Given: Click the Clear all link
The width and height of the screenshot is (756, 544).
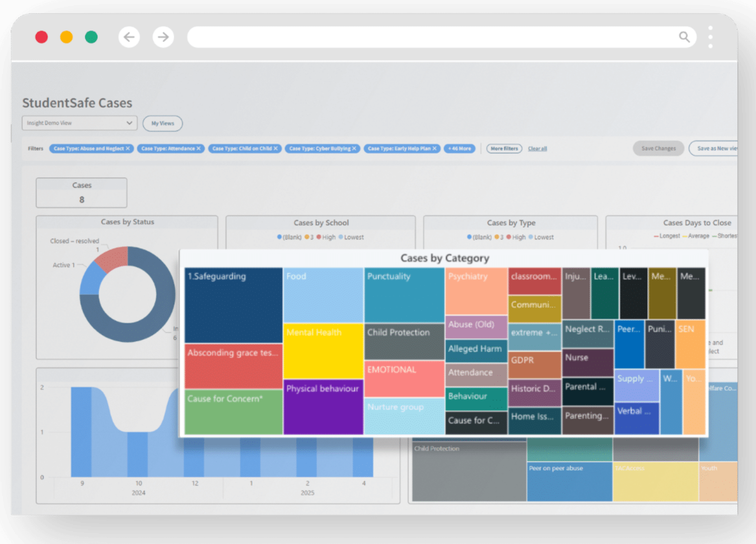Looking at the screenshot, I should click(537, 149).
